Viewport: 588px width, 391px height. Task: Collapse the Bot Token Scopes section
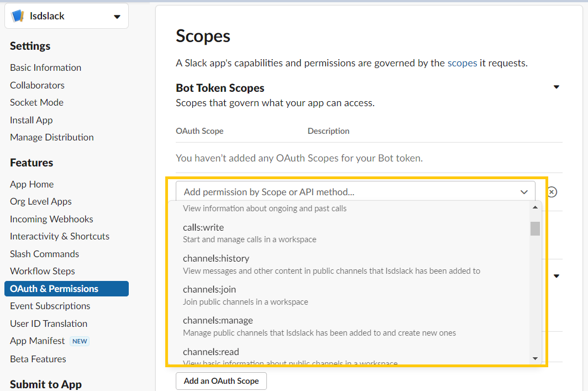[x=556, y=87]
